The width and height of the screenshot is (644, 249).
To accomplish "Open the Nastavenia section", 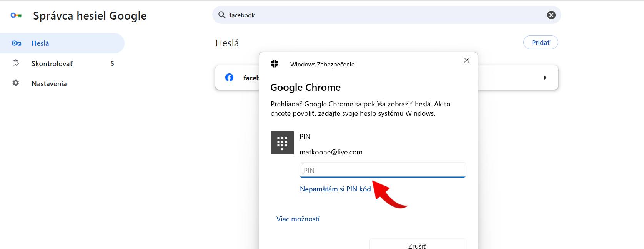I will coord(62,83).
